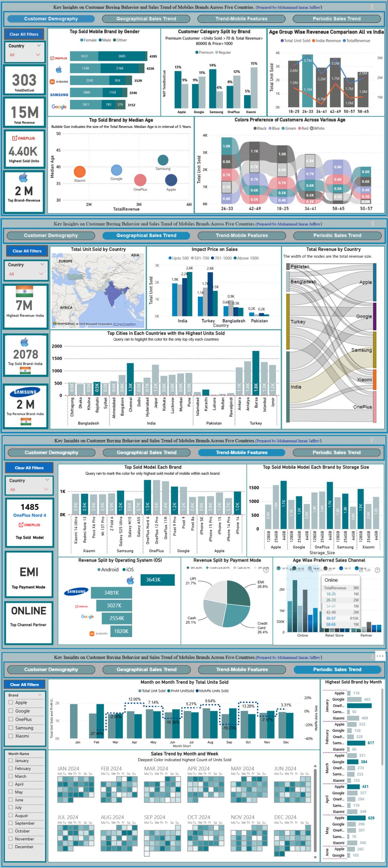Open Customer Demography tab on Periodic Sales Trend page
This screenshot has height=868, width=388.
click(51, 669)
